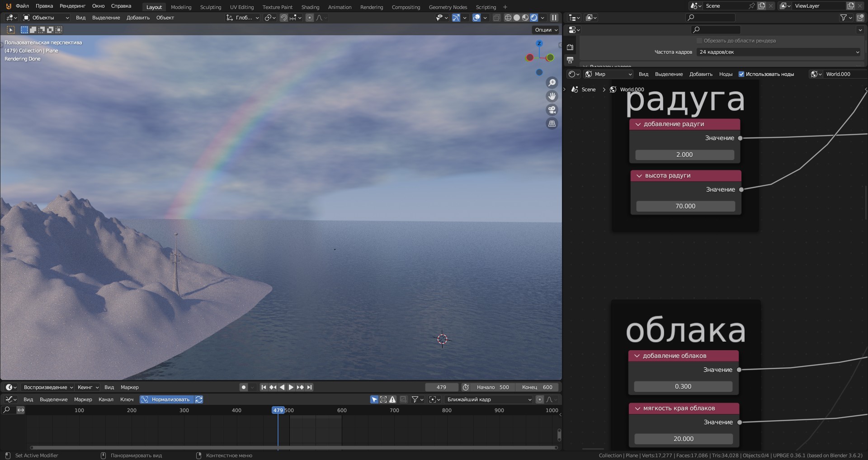Pin the Scene with pin icon

[751, 6]
